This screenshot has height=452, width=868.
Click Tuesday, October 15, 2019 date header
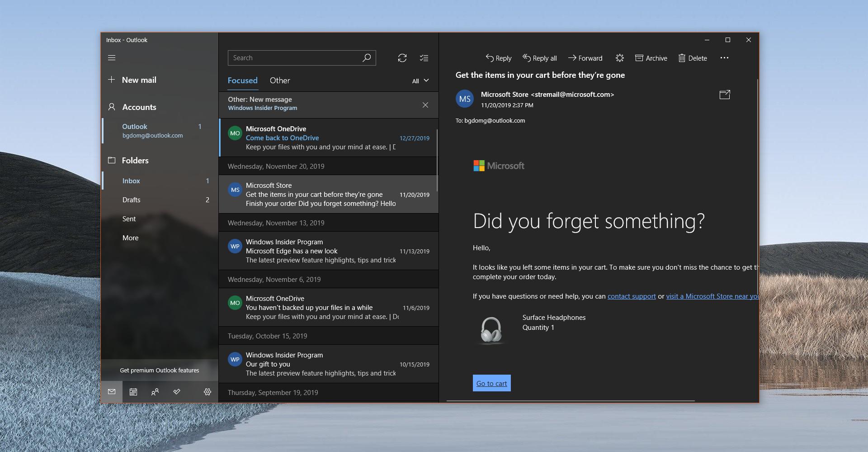(x=328, y=336)
